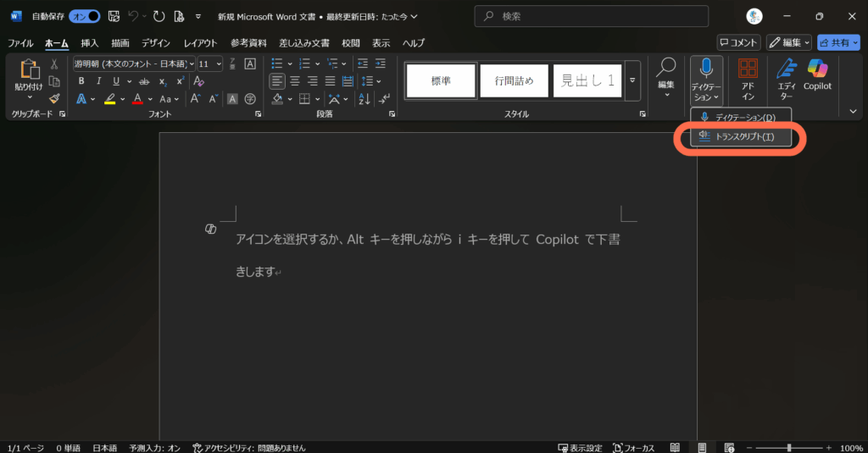Click the enclosed characters icon
Screen dimensions: 868x453
pyautogui.click(x=250, y=99)
